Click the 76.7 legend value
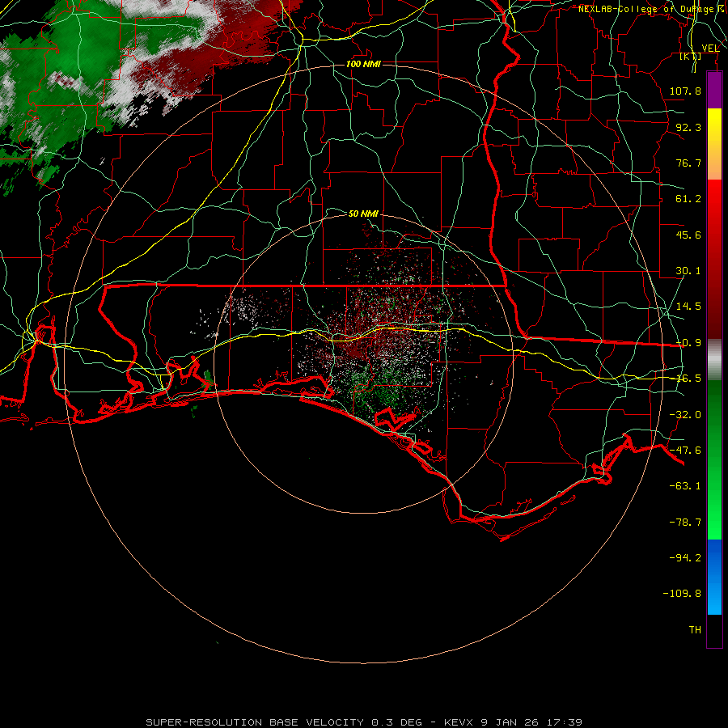 click(x=688, y=163)
